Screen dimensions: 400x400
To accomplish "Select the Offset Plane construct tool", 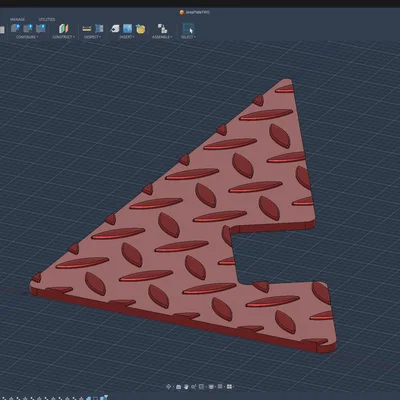I will click(63, 28).
